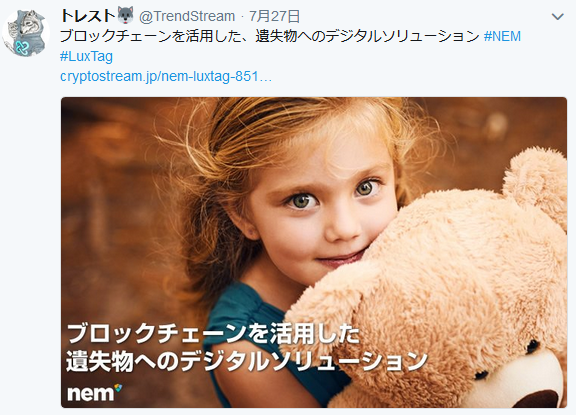The width and height of the screenshot is (576, 415).
Task: Click the Japanese tweet body text
Action: [270, 36]
